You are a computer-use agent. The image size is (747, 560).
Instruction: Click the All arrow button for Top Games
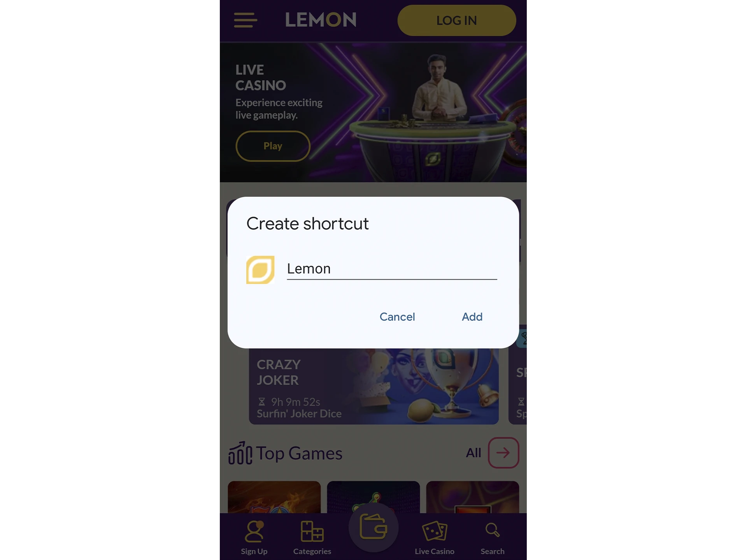(x=503, y=452)
